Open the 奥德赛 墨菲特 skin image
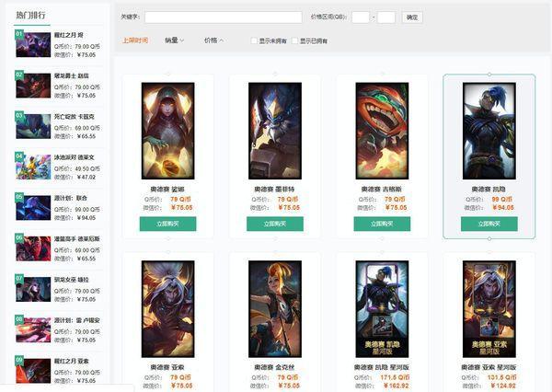 tap(275, 131)
